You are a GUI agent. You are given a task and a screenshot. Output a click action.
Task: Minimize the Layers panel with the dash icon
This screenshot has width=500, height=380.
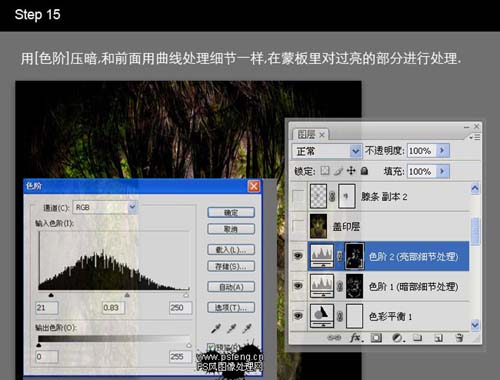pos(466,127)
